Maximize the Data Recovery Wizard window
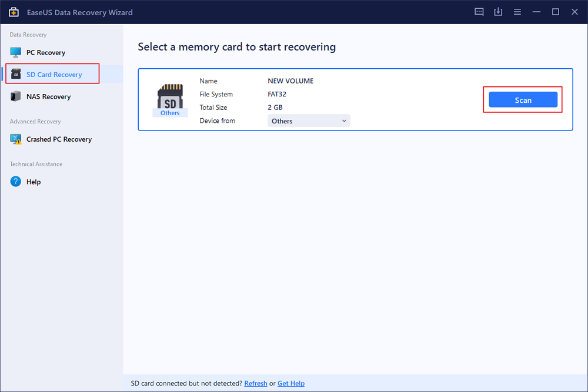The width and height of the screenshot is (588, 392). tap(555, 12)
